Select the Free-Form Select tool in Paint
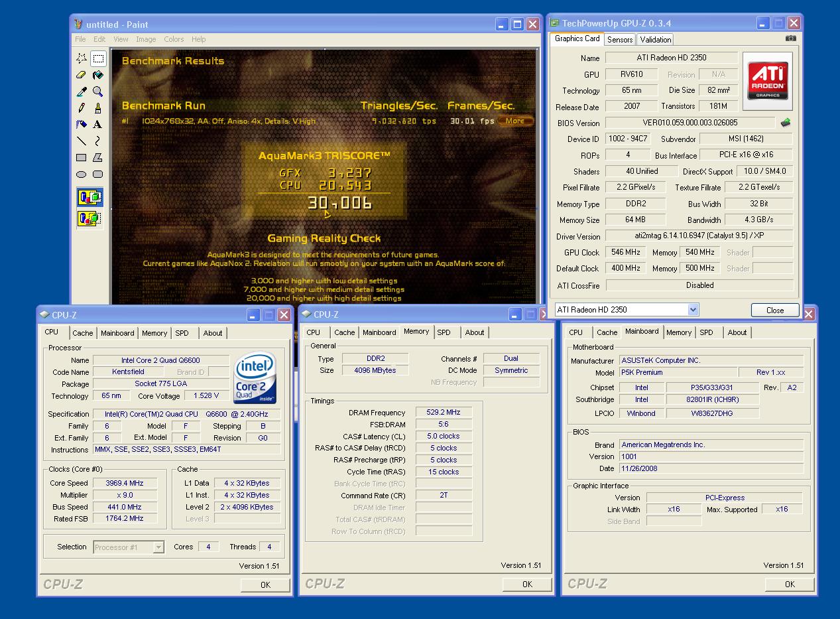Image resolution: width=840 pixels, height=619 pixels. (81, 58)
